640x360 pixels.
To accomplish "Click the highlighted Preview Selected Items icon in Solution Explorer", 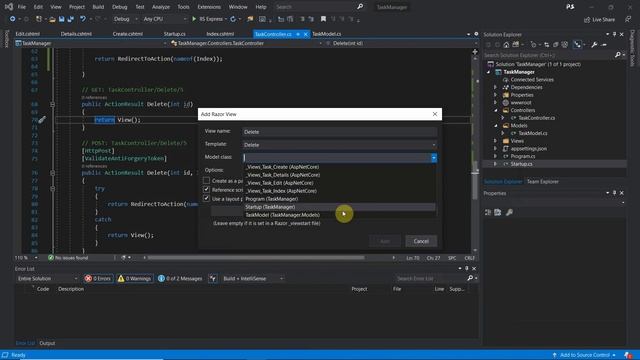I will (x=577, y=45).
